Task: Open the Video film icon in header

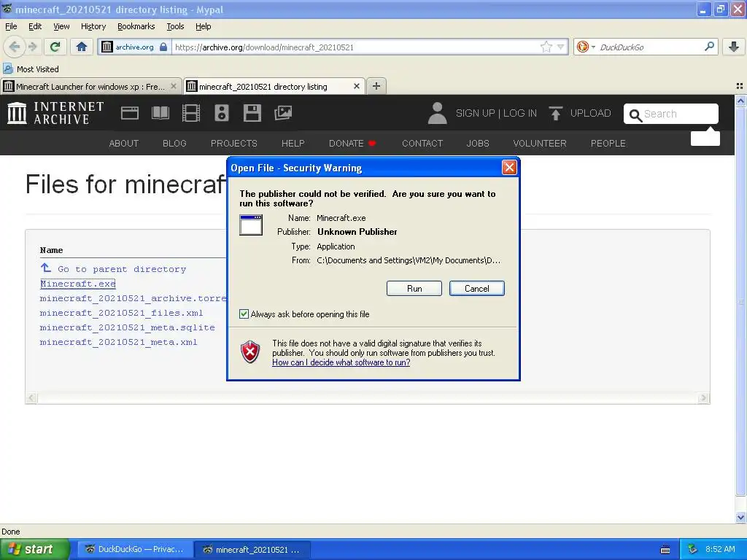Action: pyautogui.click(x=191, y=113)
